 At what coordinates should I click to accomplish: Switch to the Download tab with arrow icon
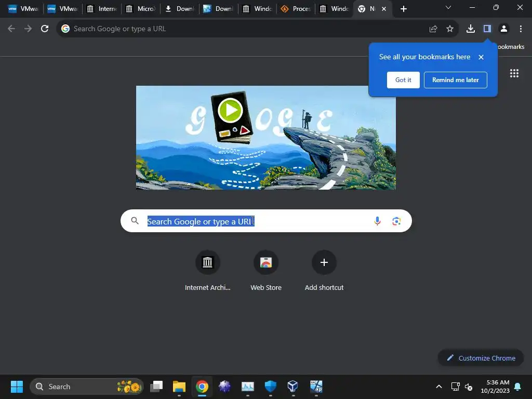(179, 9)
